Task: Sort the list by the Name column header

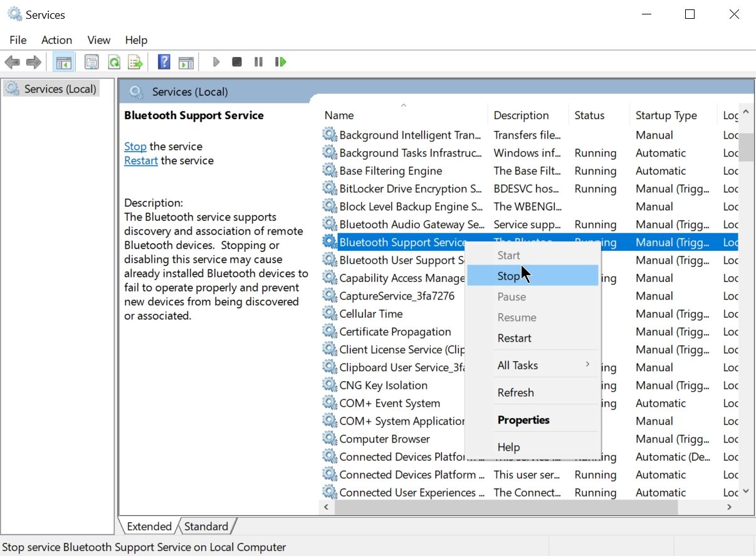Action: coord(339,115)
